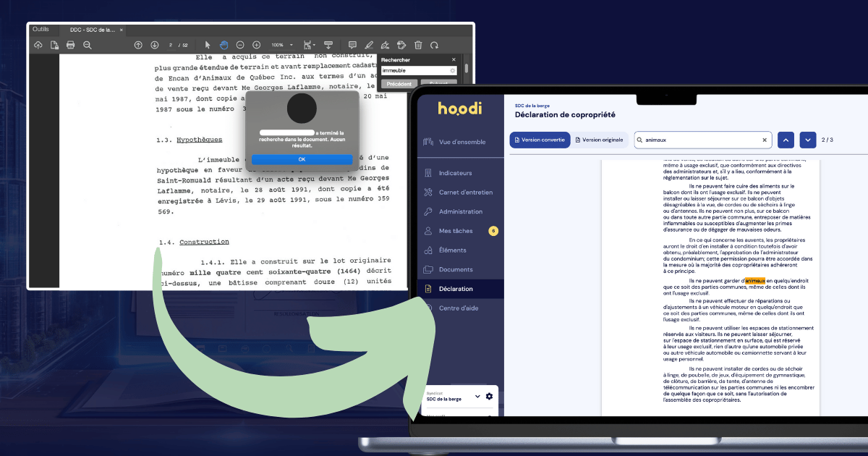Clear the animaux search with X icon
The width and height of the screenshot is (868, 456).
click(764, 140)
